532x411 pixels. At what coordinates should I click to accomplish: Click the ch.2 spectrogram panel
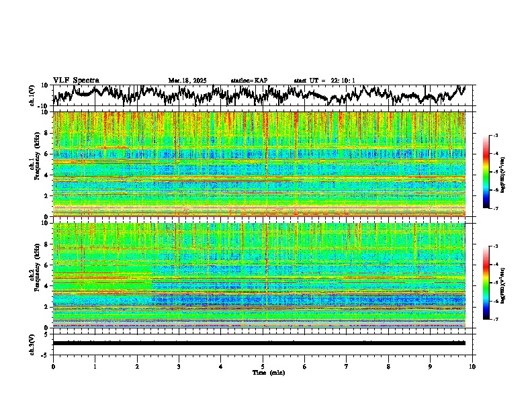[x=259, y=275]
